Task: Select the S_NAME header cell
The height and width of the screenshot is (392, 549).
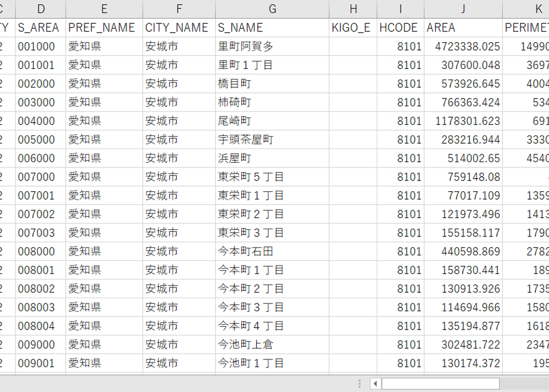Action: [272, 28]
